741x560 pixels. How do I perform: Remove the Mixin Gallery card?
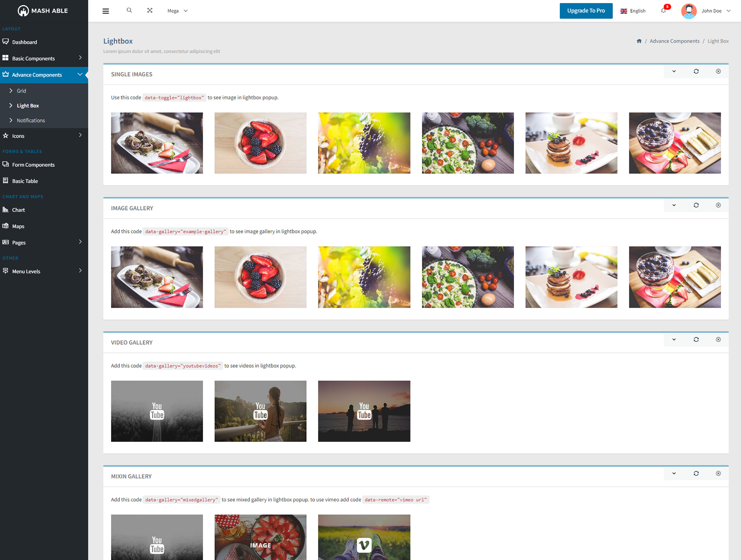click(x=718, y=473)
